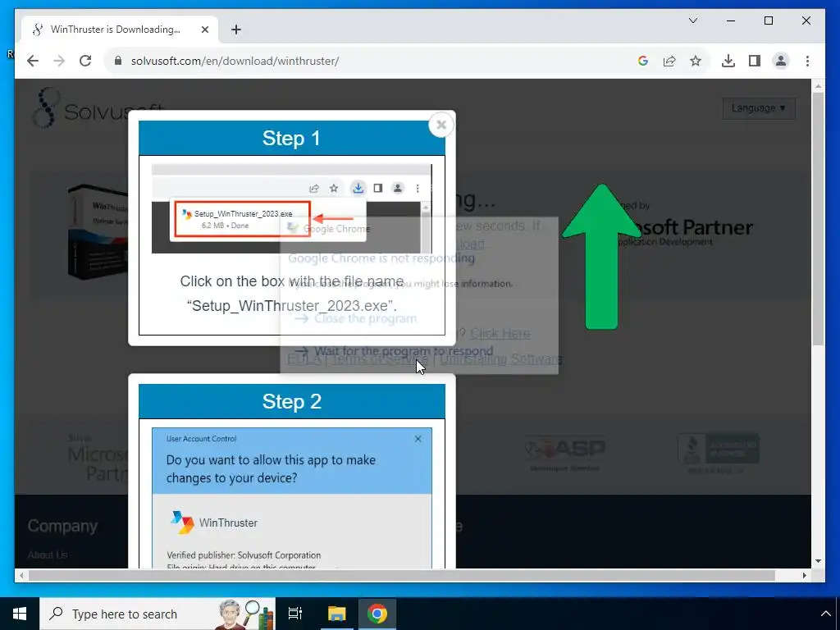
Task: Open the Click Here link
Action: tap(500, 334)
